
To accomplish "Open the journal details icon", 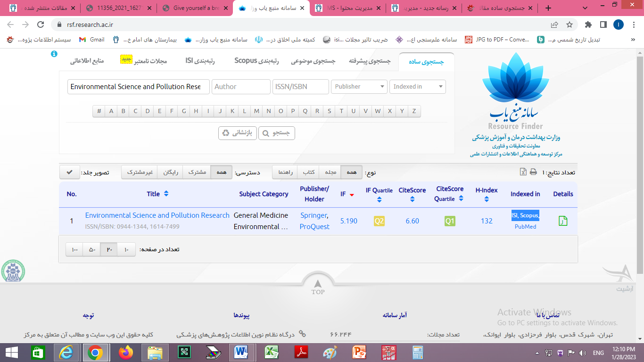I will [563, 221].
